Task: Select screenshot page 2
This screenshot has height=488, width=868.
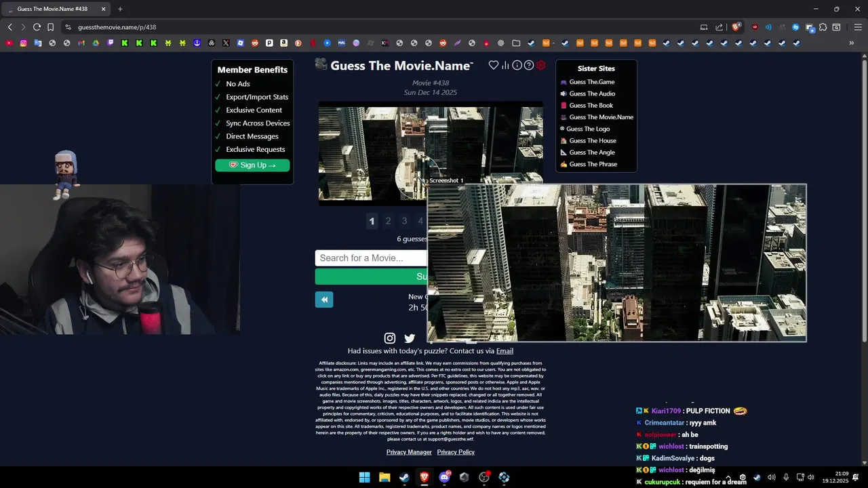Action: (x=388, y=221)
